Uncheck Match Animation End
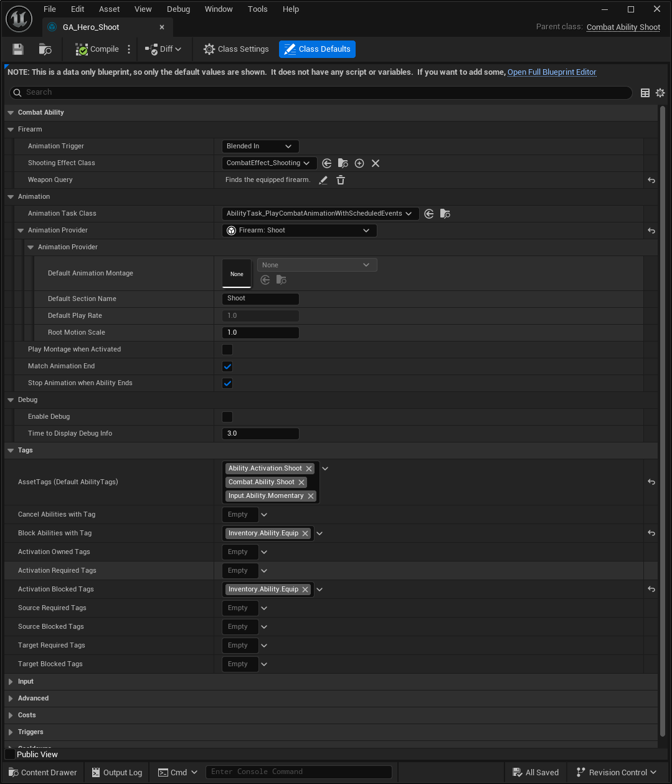Viewport: 672px width, 784px height. (227, 366)
